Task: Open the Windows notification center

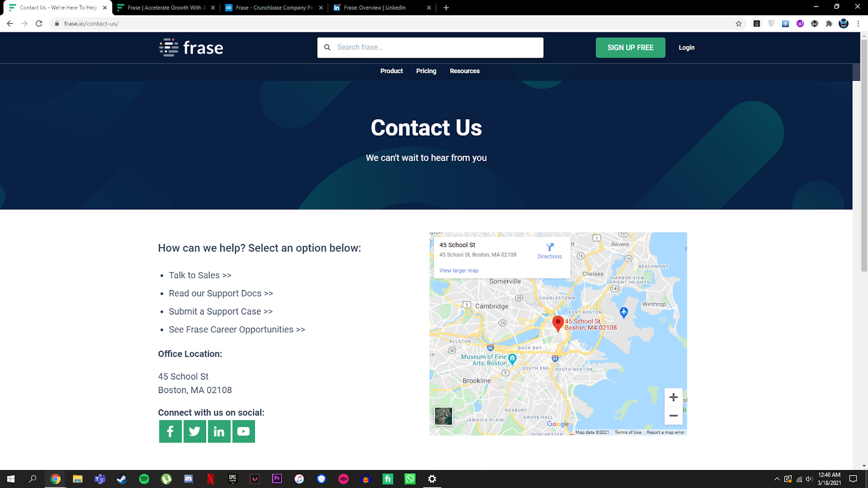Action: 853,479
